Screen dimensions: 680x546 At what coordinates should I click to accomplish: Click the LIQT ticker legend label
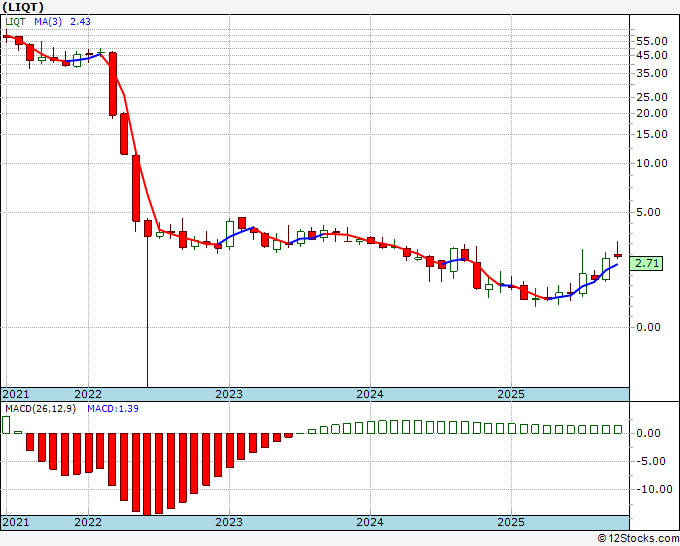pyautogui.click(x=15, y=22)
